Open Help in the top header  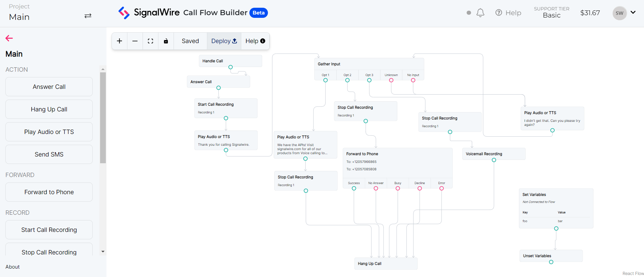(x=508, y=13)
